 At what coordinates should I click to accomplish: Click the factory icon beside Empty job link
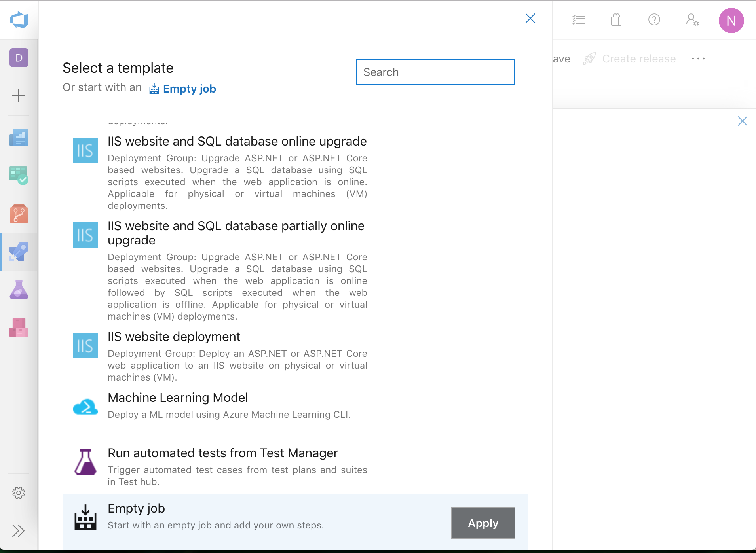pos(154,89)
